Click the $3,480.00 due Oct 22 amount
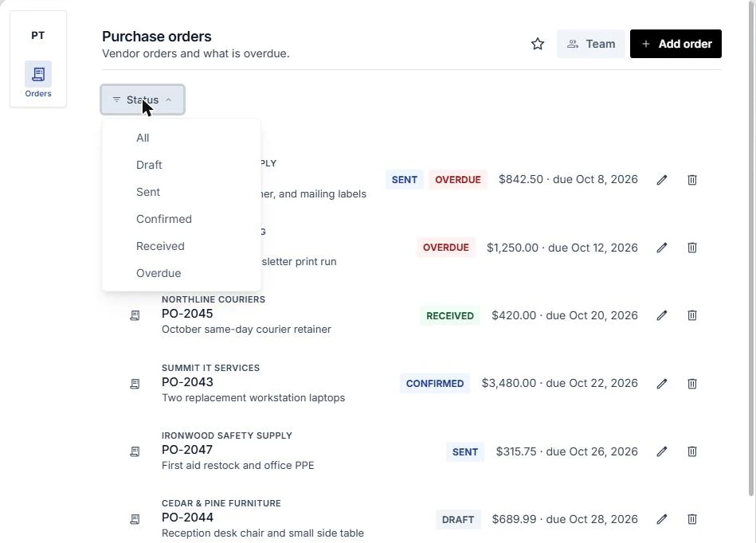This screenshot has width=756, height=543. pyautogui.click(x=560, y=383)
